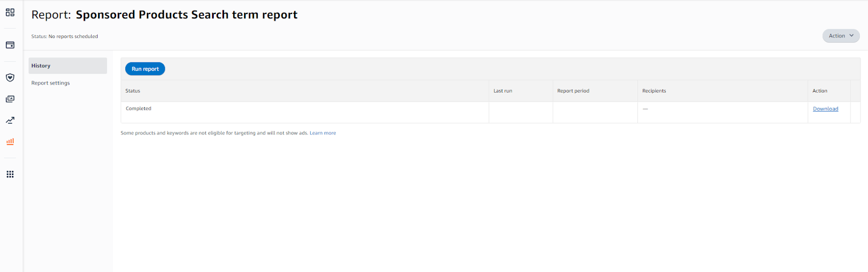Click the Last run column header
868x272 pixels.
pyautogui.click(x=502, y=91)
